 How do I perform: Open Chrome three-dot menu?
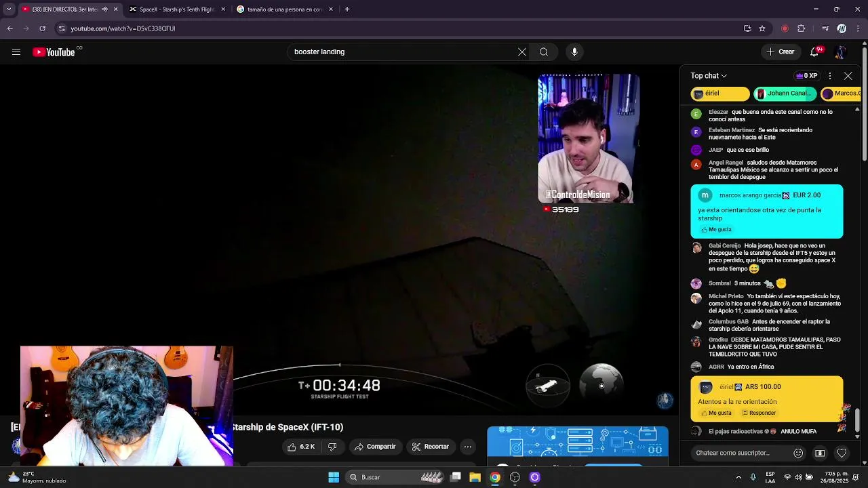pyautogui.click(x=858, y=28)
